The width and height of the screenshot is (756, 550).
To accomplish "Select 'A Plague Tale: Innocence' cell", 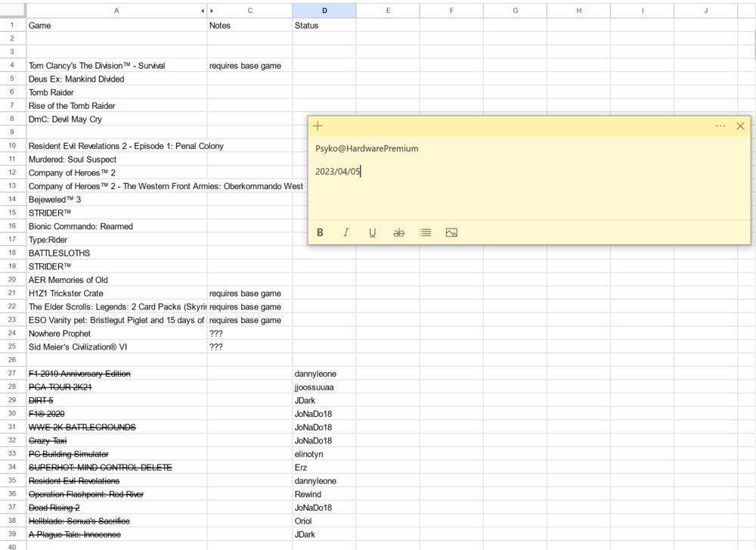I will coord(116,535).
